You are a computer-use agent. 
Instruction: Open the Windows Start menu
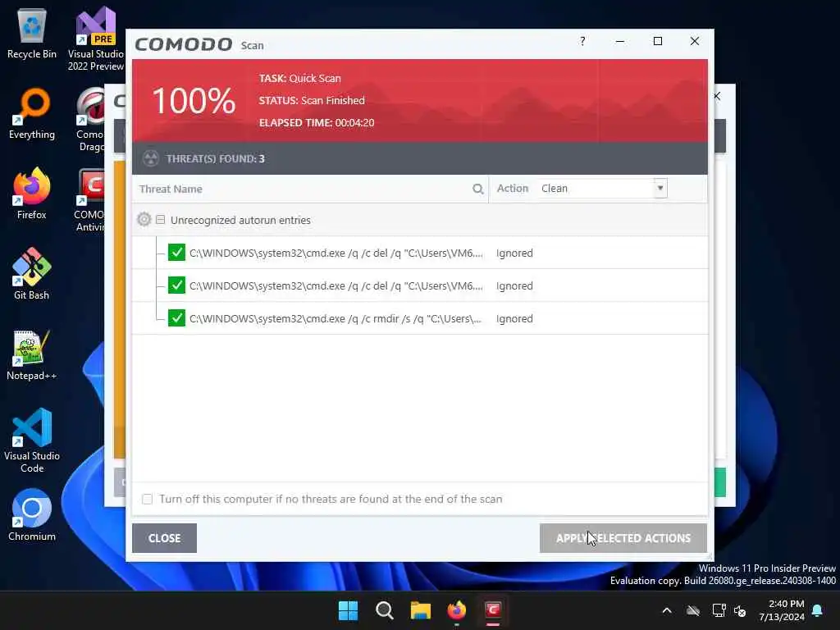(348, 610)
